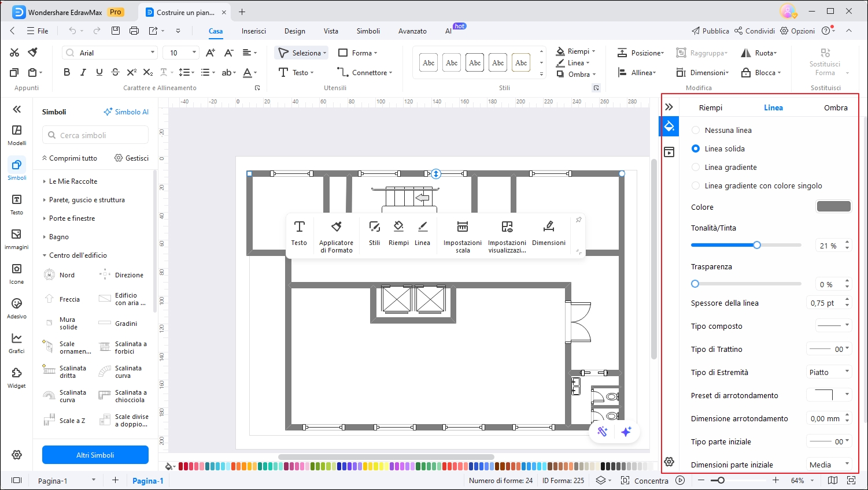Toggle italic text formatting
This screenshot has height=490, width=868.
pyautogui.click(x=83, y=72)
